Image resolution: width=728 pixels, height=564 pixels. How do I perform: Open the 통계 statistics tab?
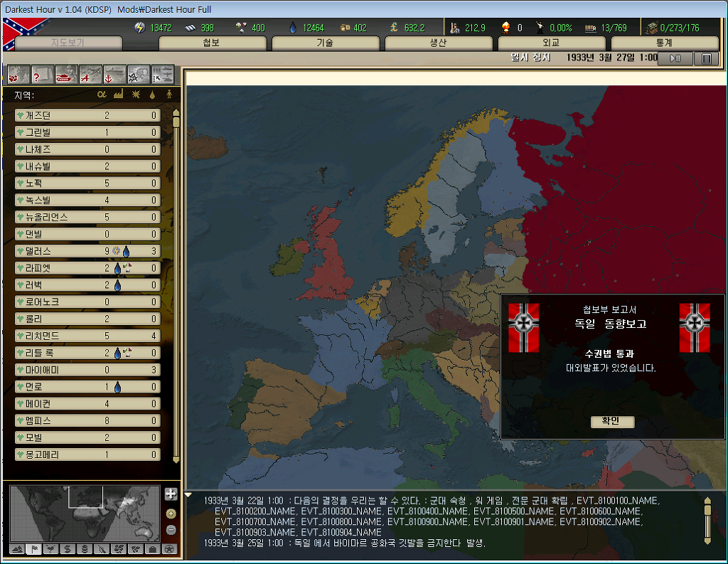[x=665, y=43]
